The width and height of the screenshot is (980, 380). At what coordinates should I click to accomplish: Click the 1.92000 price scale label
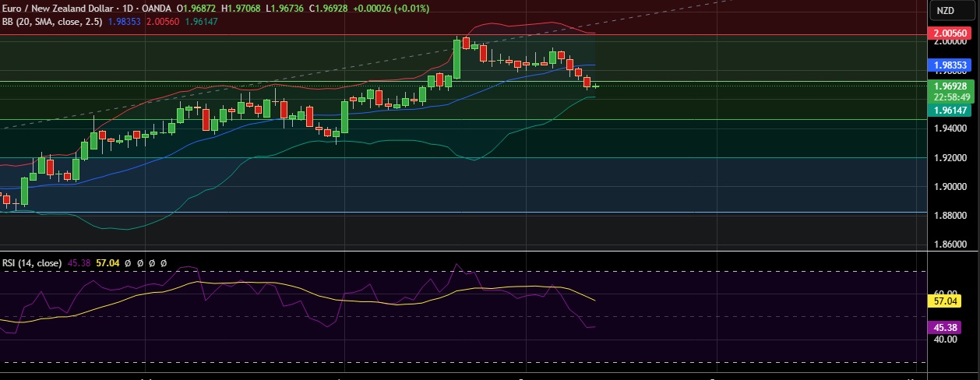coord(950,158)
